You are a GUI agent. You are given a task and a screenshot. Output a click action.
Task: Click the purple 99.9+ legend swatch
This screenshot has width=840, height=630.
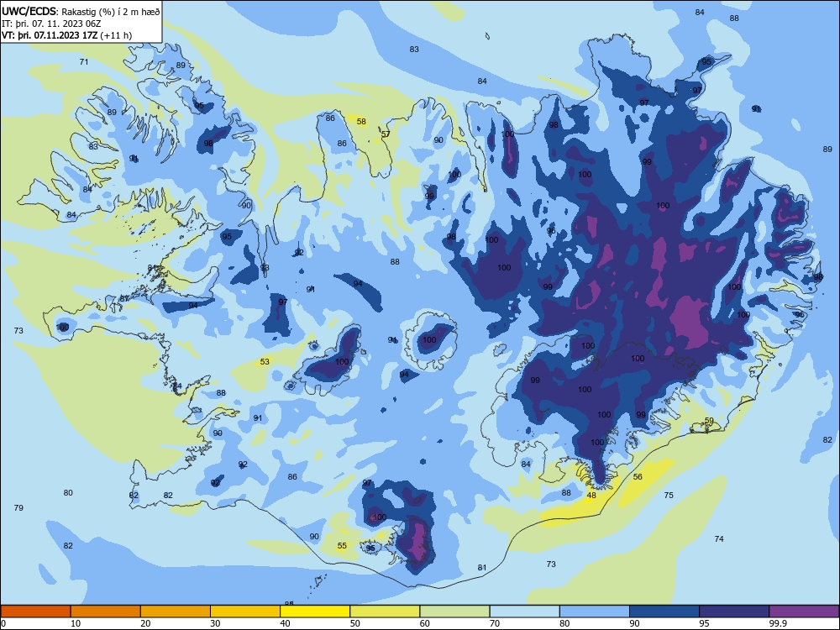coord(804,612)
